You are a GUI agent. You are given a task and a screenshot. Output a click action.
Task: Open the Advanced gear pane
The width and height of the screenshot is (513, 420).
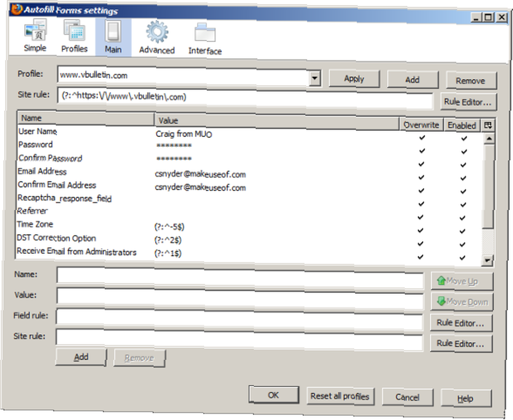(x=156, y=37)
